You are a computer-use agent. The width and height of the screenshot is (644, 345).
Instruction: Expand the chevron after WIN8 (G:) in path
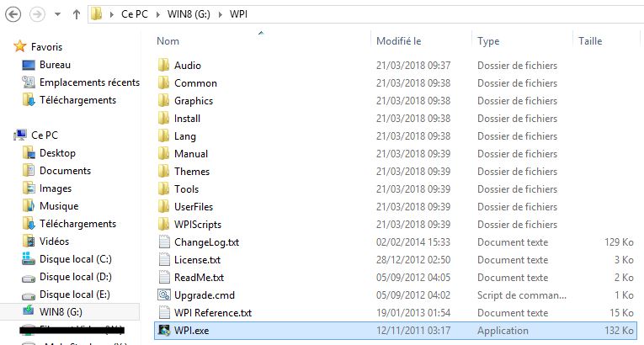pos(221,14)
